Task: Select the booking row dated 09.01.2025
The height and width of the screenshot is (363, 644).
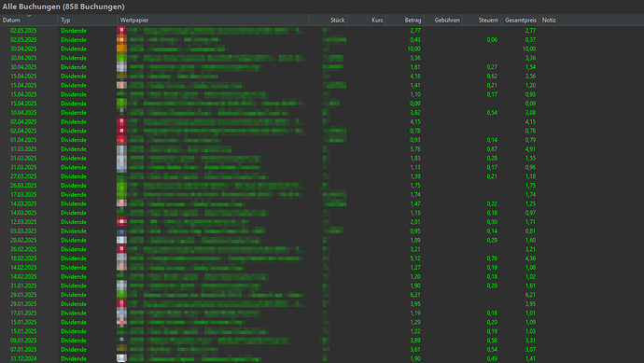Action: coord(322,341)
